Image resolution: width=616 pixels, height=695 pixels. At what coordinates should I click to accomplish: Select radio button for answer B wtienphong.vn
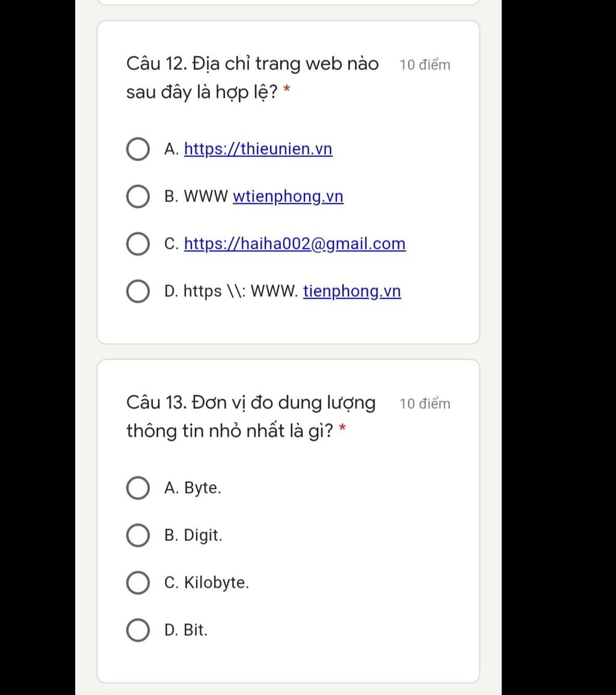coord(138,196)
